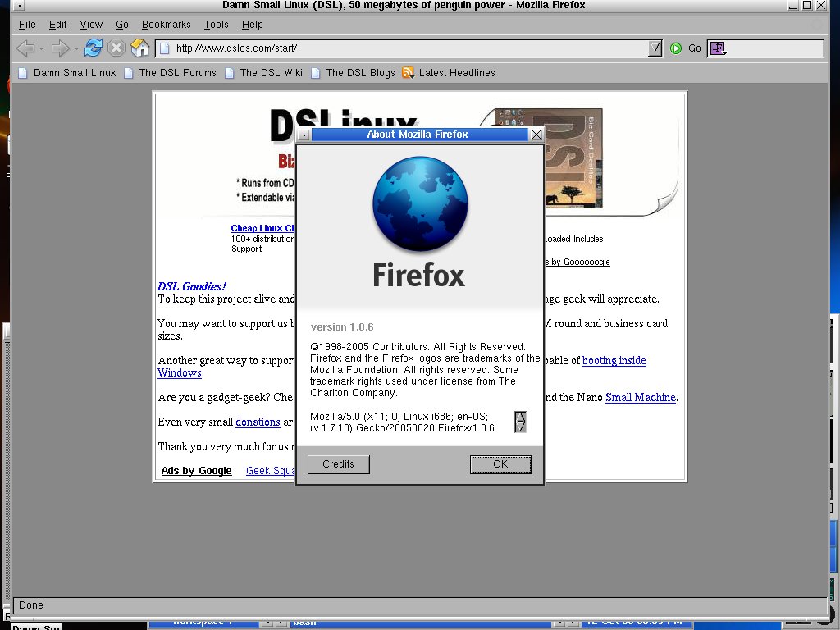Click the green Go arrow icon

[676, 48]
